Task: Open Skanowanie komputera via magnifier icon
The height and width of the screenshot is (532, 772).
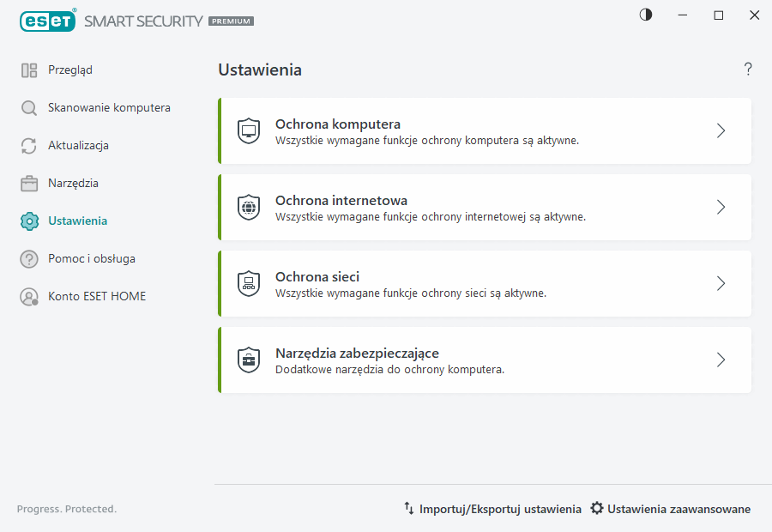Action: (28, 107)
